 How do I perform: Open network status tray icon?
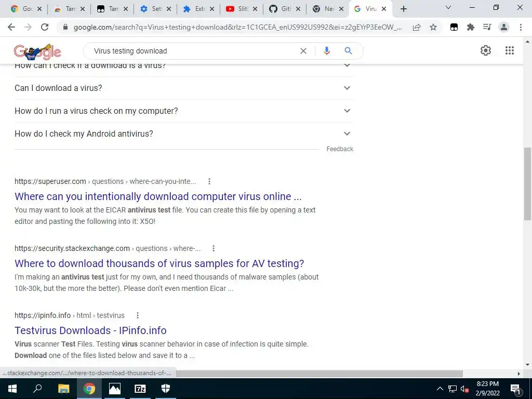coord(453,389)
